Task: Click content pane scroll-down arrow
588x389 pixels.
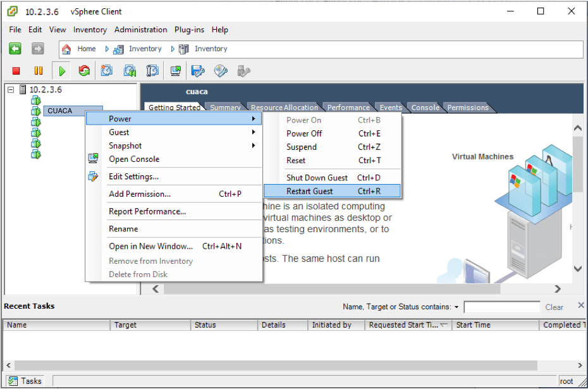Action: [x=578, y=269]
